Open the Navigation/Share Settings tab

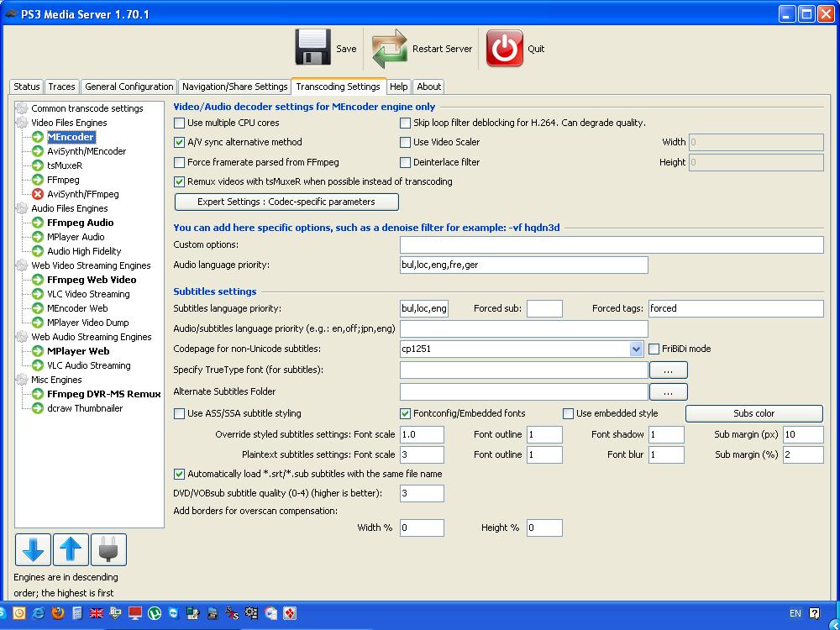click(234, 87)
